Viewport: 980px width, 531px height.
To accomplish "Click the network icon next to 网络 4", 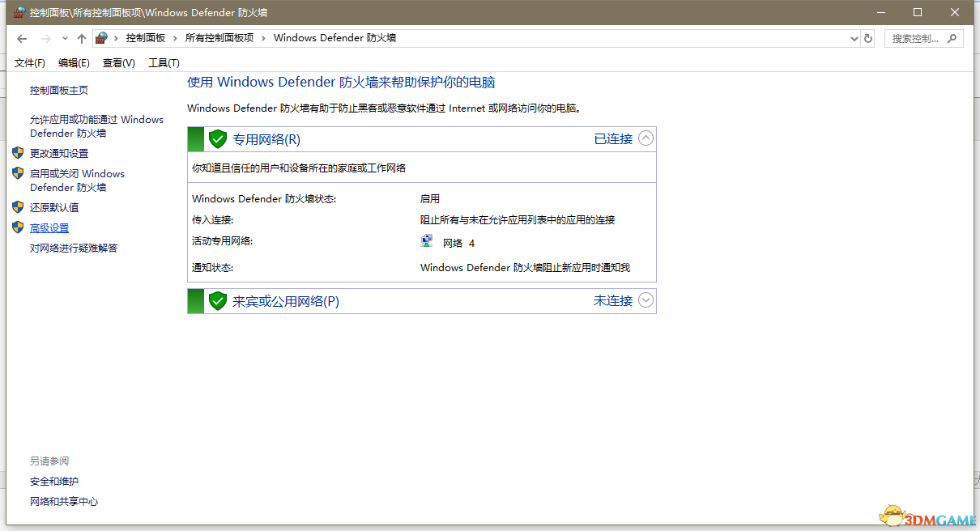I will 427,241.
